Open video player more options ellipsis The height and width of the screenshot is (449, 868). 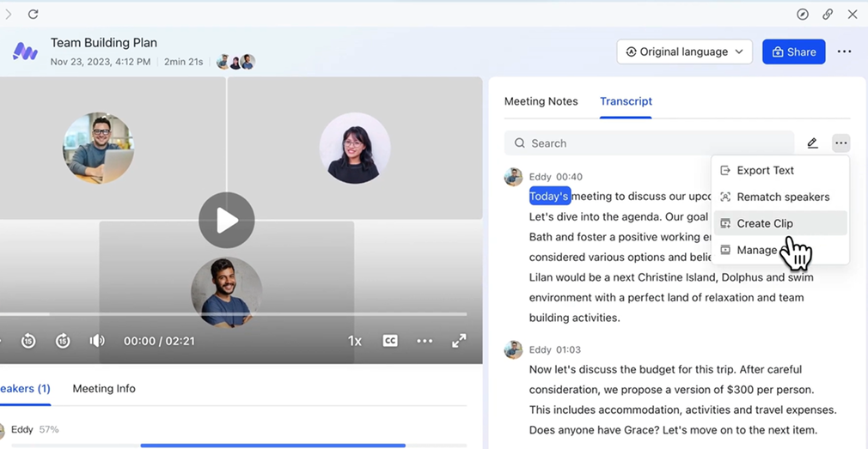[425, 341]
